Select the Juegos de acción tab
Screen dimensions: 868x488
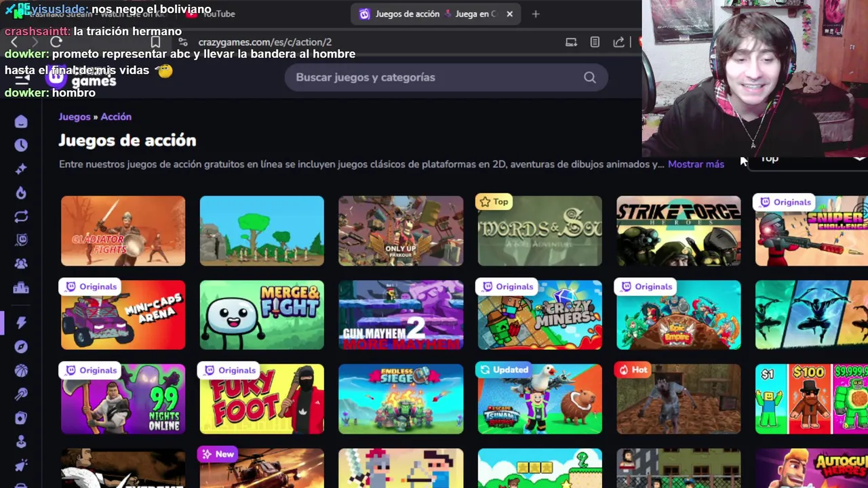coord(436,14)
